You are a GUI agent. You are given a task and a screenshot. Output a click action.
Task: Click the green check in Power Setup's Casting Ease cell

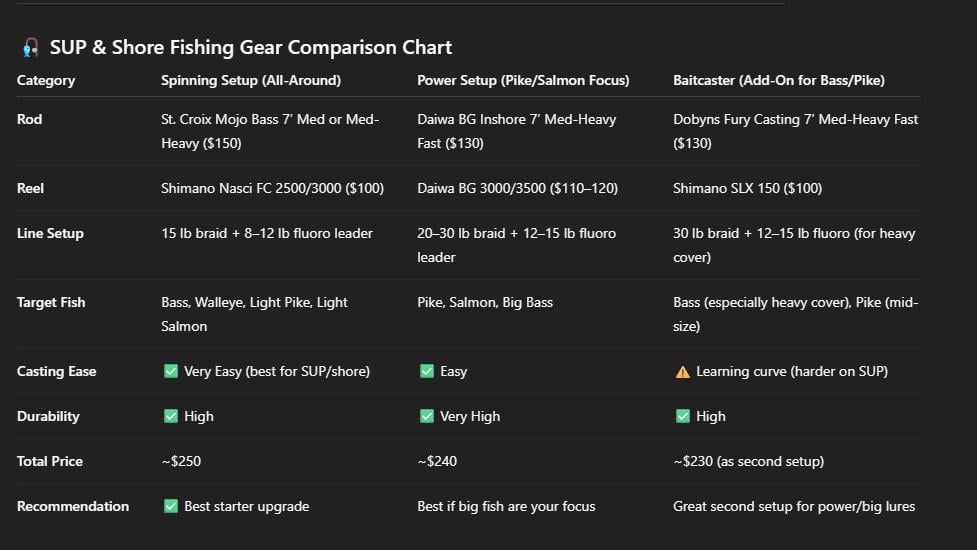427,372
